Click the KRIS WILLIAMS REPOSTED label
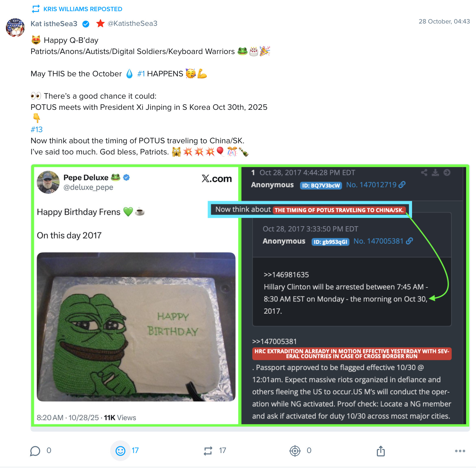 point(83,9)
